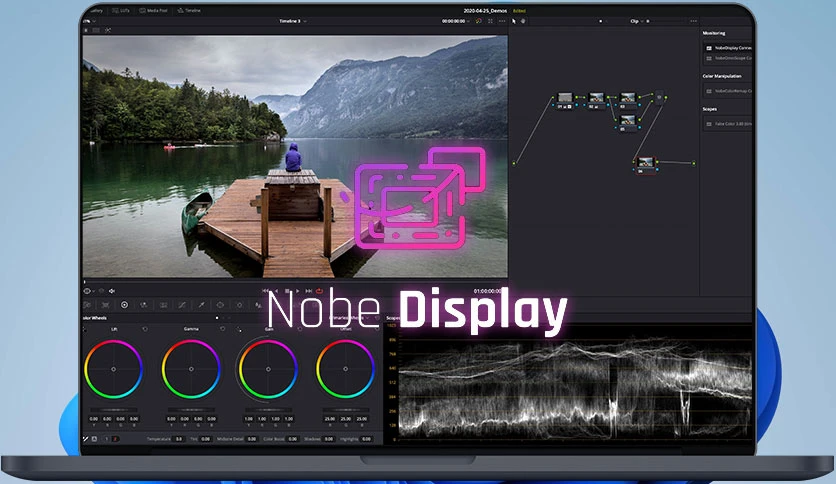
Task: Open the Qualifier eyedropper palette icon
Action: pyautogui.click(x=202, y=305)
